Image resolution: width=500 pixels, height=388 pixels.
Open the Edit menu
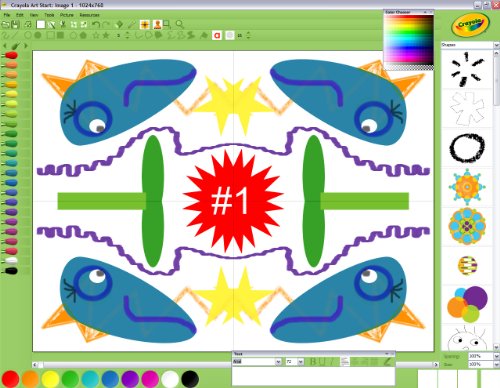(x=20, y=15)
